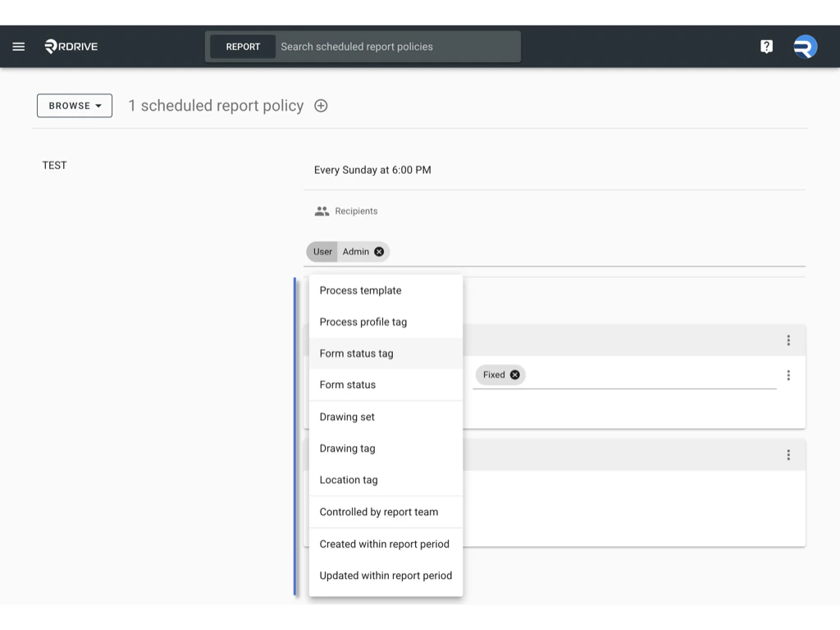Remove the Admin recipient chip
The width and height of the screenshot is (840, 630).
pyautogui.click(x=378, y=252)
